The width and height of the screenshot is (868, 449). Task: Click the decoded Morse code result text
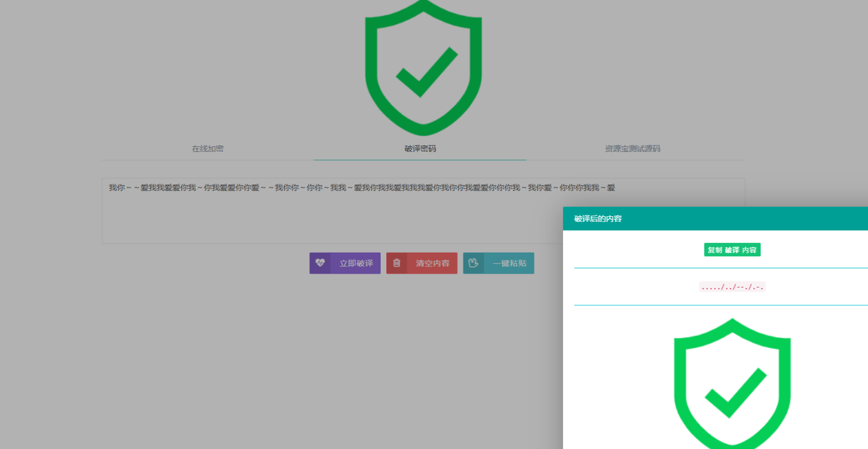(732, 287)
